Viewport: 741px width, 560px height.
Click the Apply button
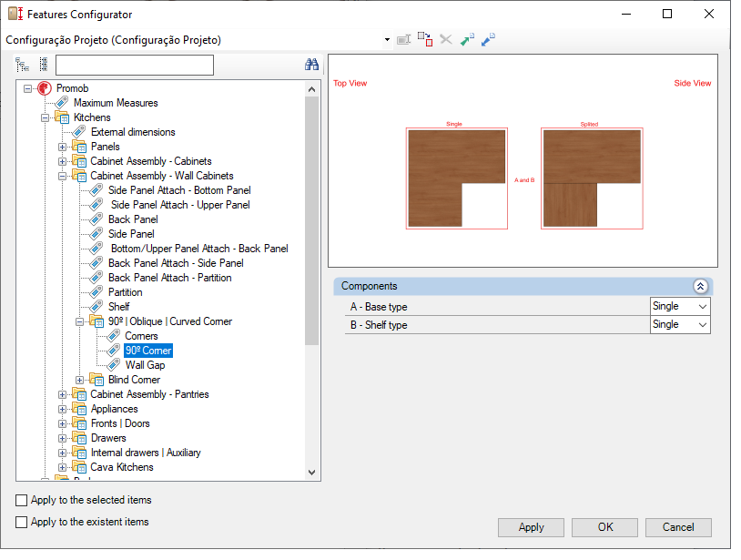[531, 527]
